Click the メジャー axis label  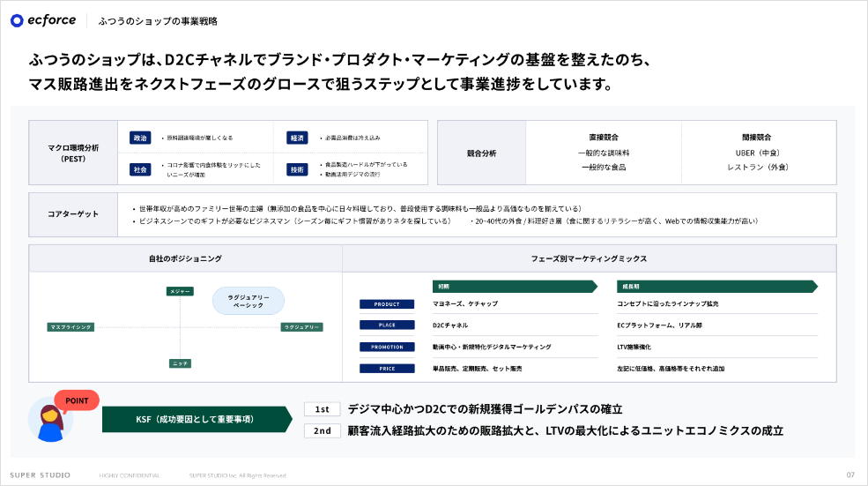pos(180,291)
